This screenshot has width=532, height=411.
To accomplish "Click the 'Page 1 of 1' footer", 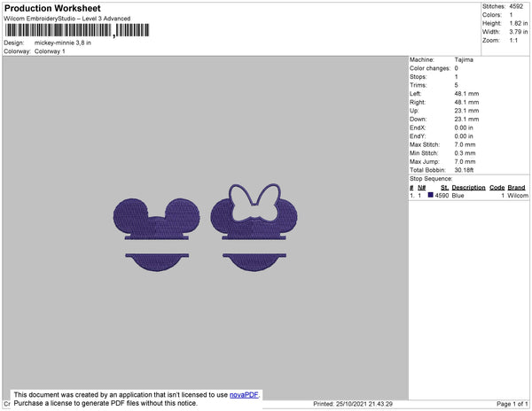I will pos(512,404).
